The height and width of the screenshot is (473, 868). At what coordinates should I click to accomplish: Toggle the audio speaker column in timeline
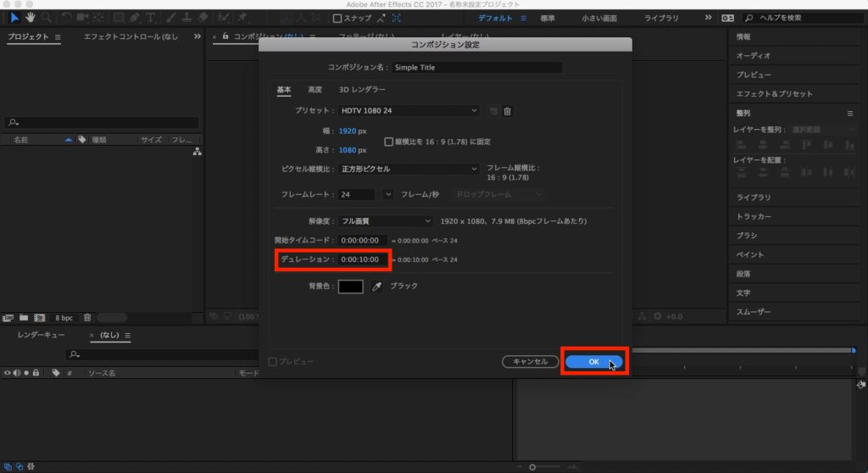(x=17, y=373)
